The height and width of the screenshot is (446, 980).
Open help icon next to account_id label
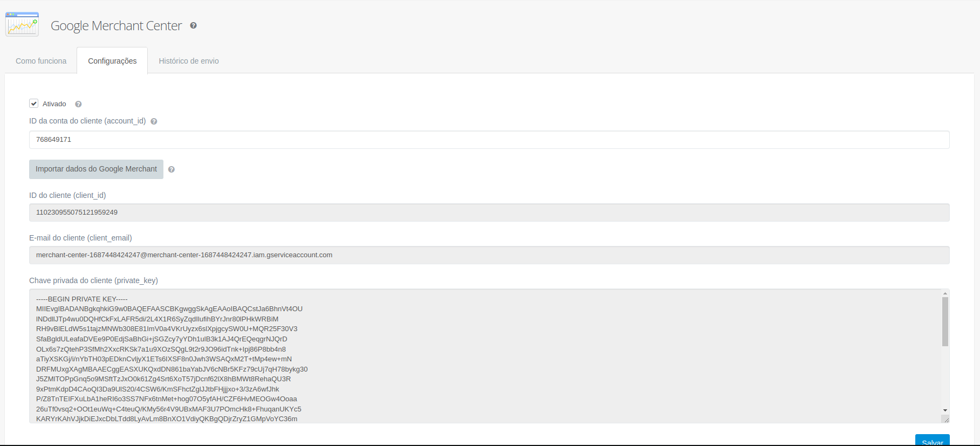(154, 121)
